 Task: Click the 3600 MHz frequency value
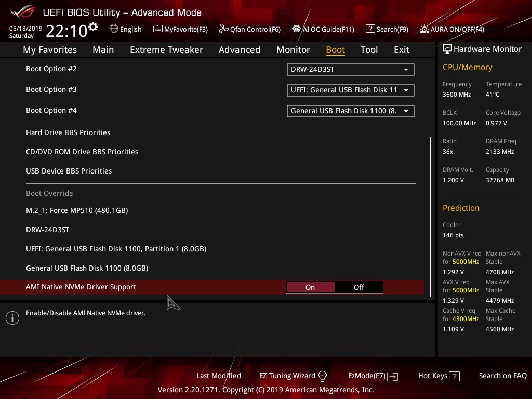click(456, 95)
